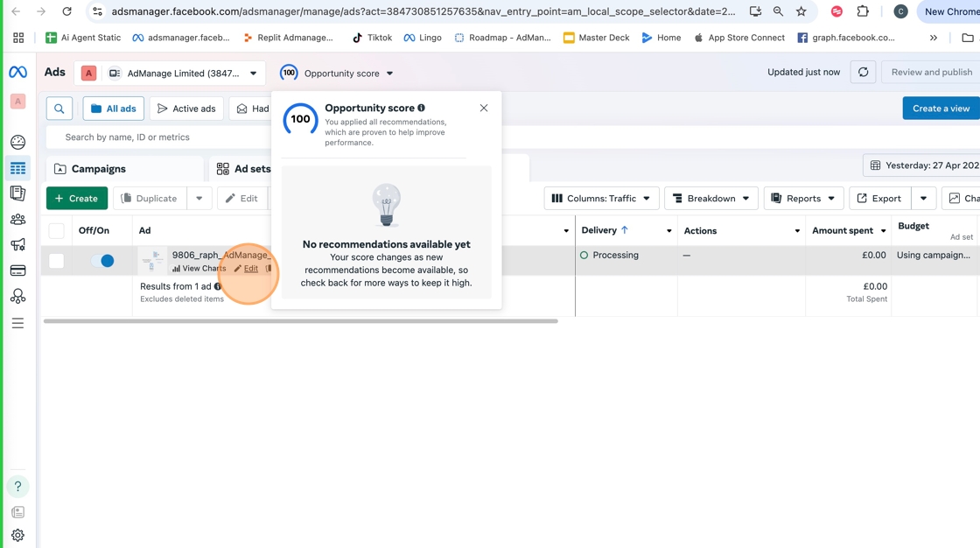Open the Advertising settings megaphone icon
The height and width of the screenshot is (548, 980).
(x=17, y=244)
